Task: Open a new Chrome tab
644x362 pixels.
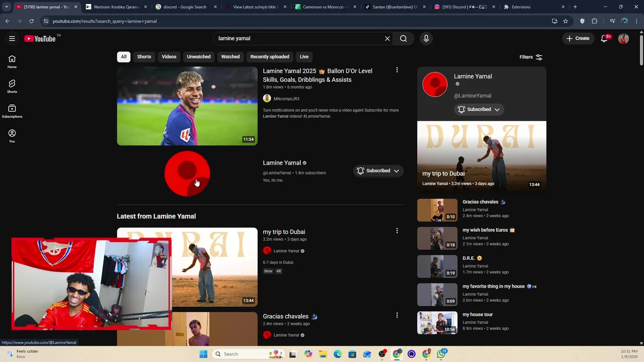Action: pos(575,7)
